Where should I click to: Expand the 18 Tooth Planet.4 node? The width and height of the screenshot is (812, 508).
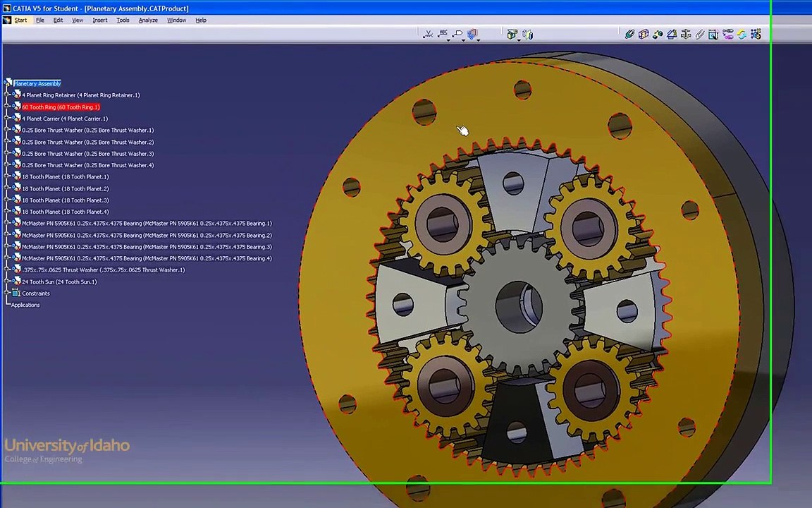[7, 212]
